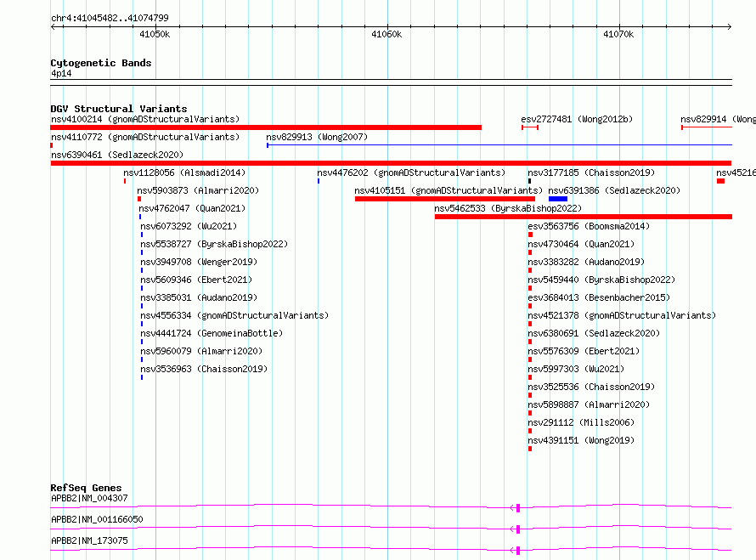Screen dimensions: 756x560
Task: Select variant esv3684013 Besenbacher2015 label
Action: coord(599,297)
